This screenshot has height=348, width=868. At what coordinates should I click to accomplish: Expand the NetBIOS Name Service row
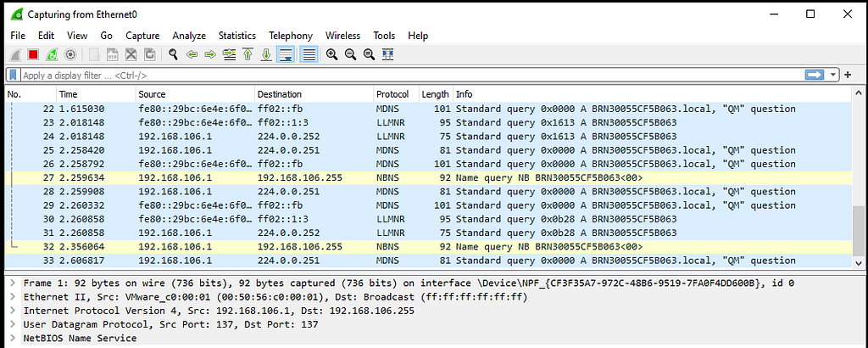click(x=14, y=338)
